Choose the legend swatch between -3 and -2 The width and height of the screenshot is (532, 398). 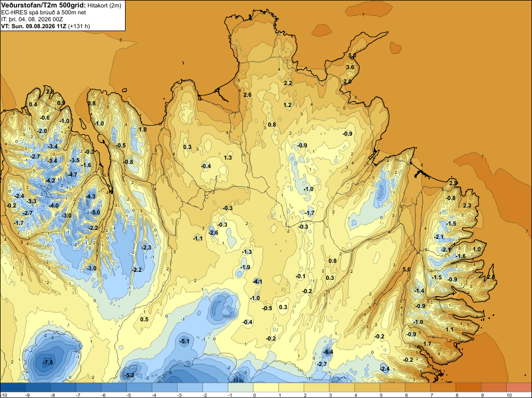tap(190, 387)
